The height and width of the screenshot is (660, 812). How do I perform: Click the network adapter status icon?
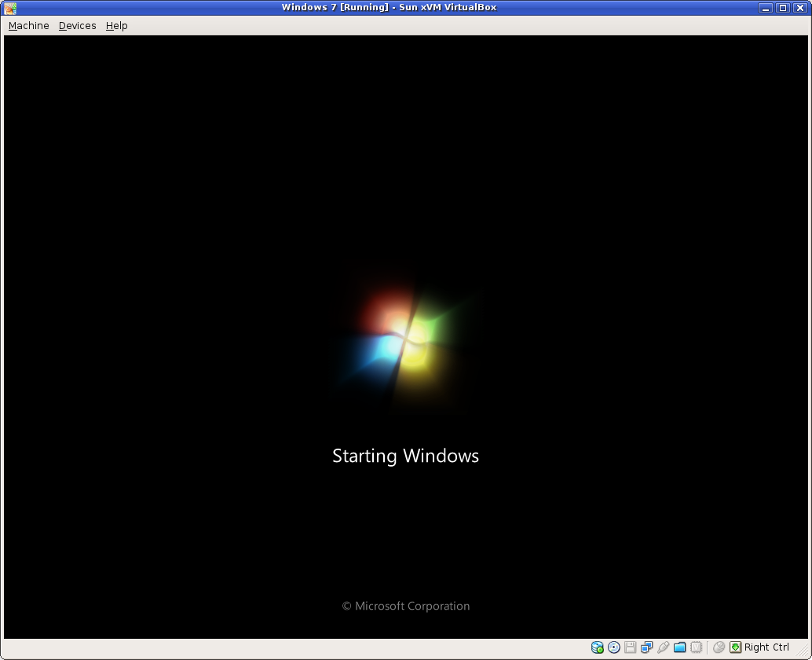tap(646, 647)
